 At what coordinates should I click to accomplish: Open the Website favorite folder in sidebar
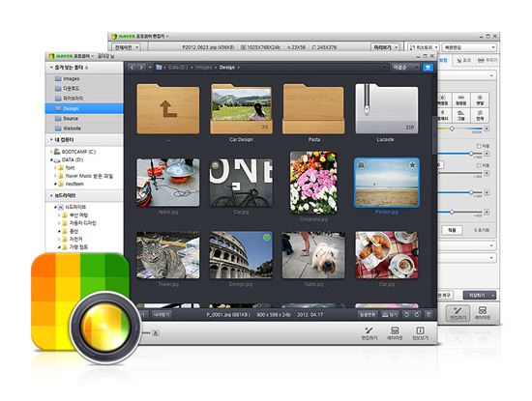pyautogui.click(x=84, y=129)
